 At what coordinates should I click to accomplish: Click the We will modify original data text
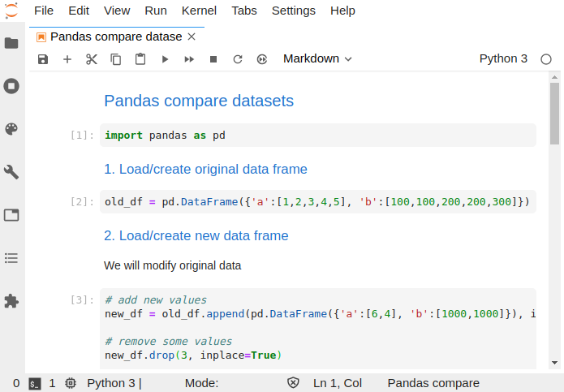click(x=172, y=265)
